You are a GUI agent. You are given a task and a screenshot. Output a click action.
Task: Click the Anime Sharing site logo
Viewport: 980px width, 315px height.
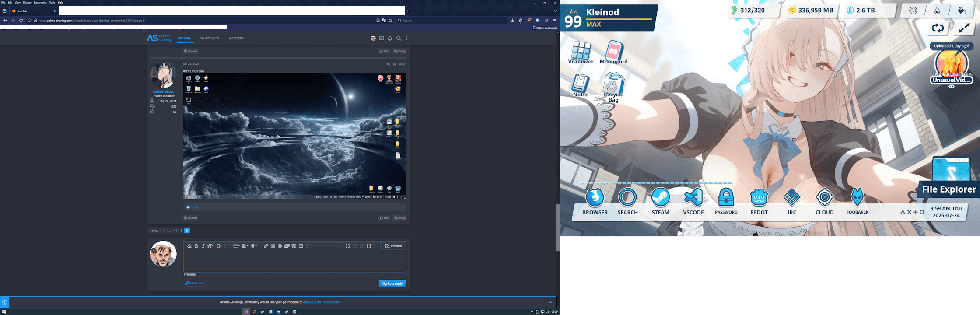[159, 38]
